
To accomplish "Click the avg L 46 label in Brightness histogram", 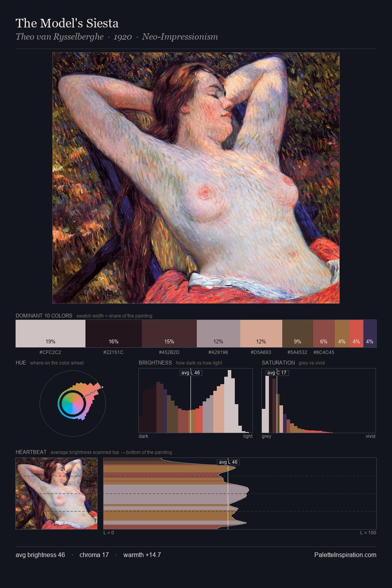I will click(191, 373).
